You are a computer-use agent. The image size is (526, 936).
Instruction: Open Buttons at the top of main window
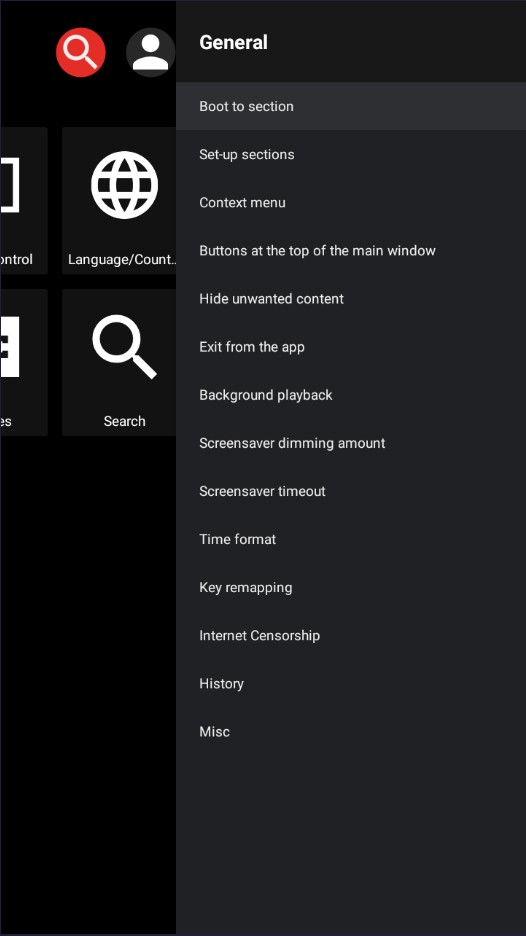pyautogui.click(x=351, y=251)
